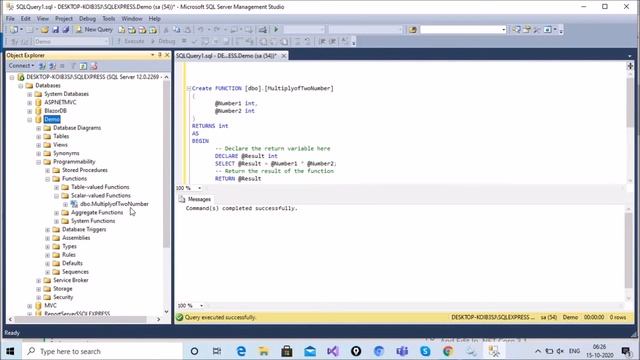
Task: Open the Project menu
Action: pyautogui.click(x=64, y=18)
